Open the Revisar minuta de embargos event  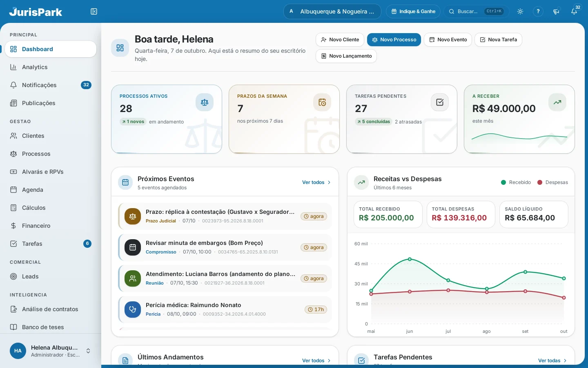(x=225, y=247)
